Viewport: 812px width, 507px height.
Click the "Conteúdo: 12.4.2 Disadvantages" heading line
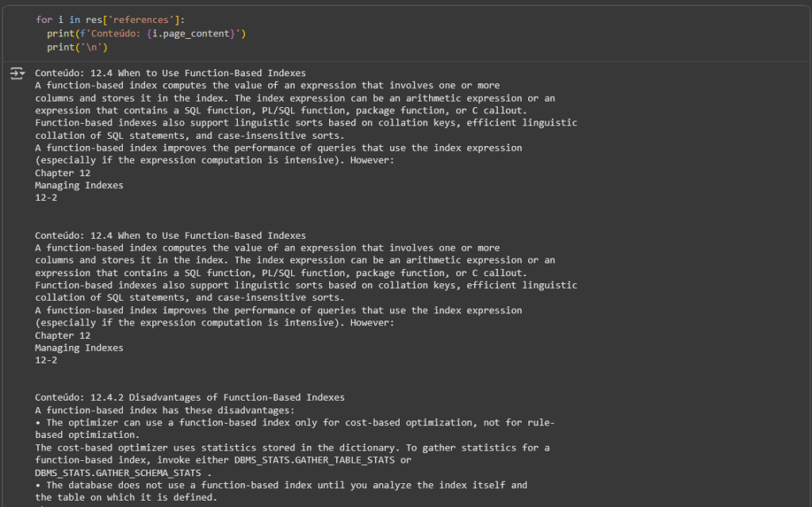tap(190, 398)
